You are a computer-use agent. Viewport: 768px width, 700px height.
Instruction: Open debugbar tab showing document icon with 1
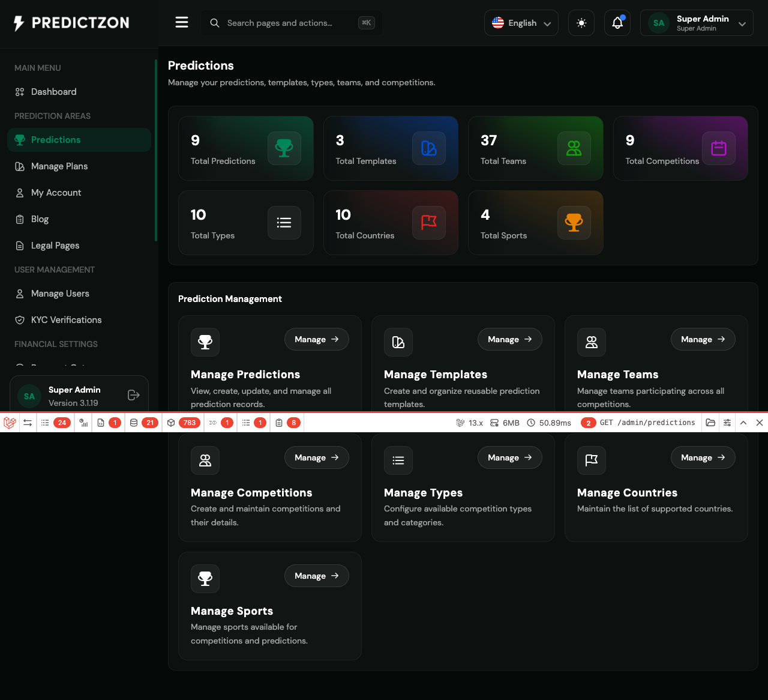(x=109, y=423)
